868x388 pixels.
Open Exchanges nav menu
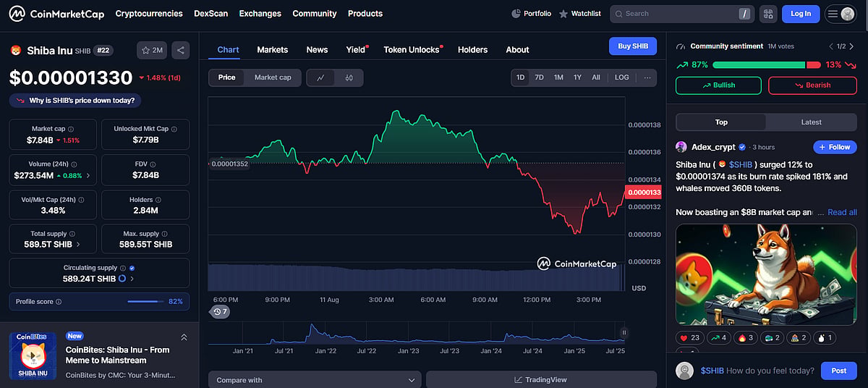260,13
